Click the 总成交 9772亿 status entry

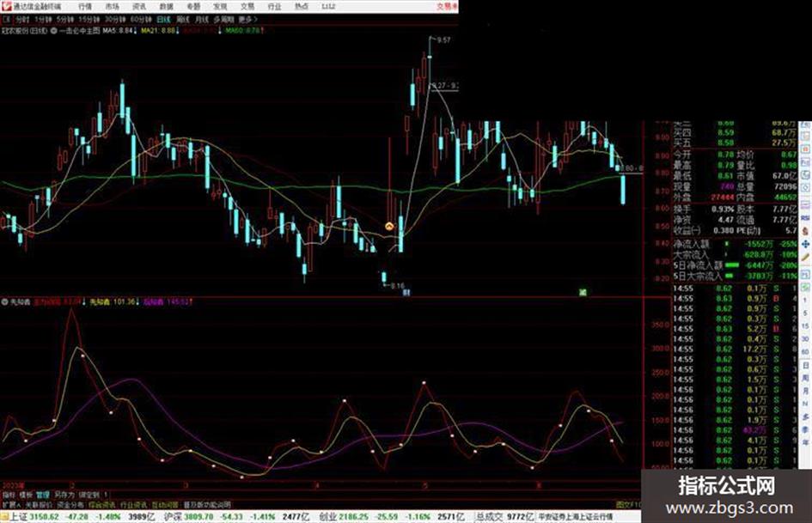pos(504,517)
